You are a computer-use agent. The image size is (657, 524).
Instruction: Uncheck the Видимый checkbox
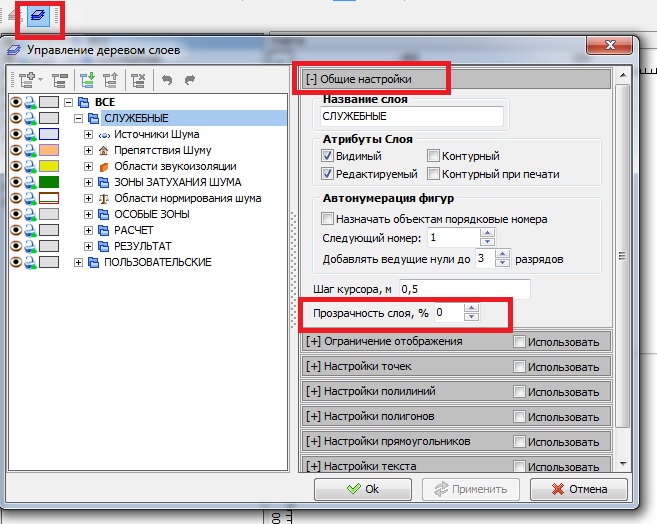[328, 156]
